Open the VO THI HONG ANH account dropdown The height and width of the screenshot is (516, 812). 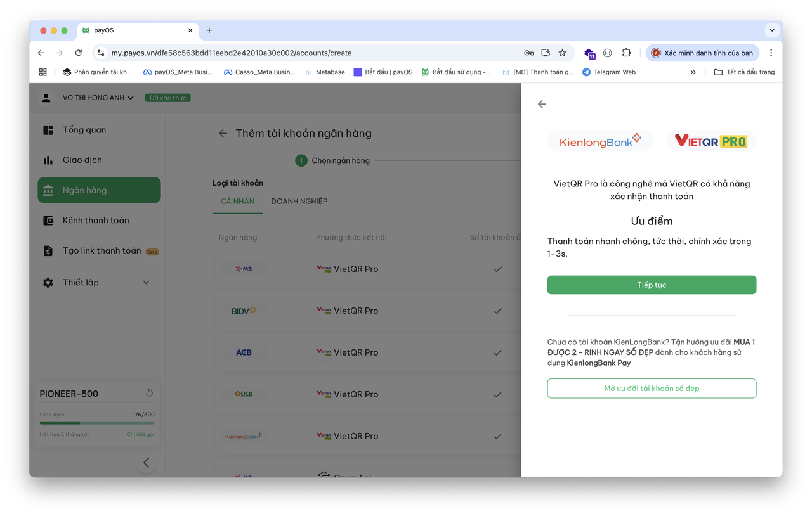coord(98,98)
